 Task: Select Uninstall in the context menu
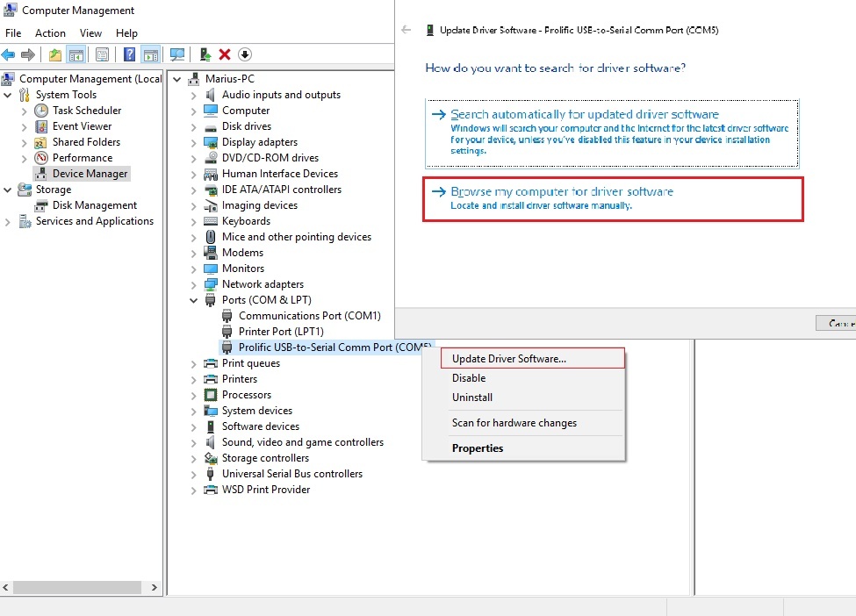tap(471, 398)
